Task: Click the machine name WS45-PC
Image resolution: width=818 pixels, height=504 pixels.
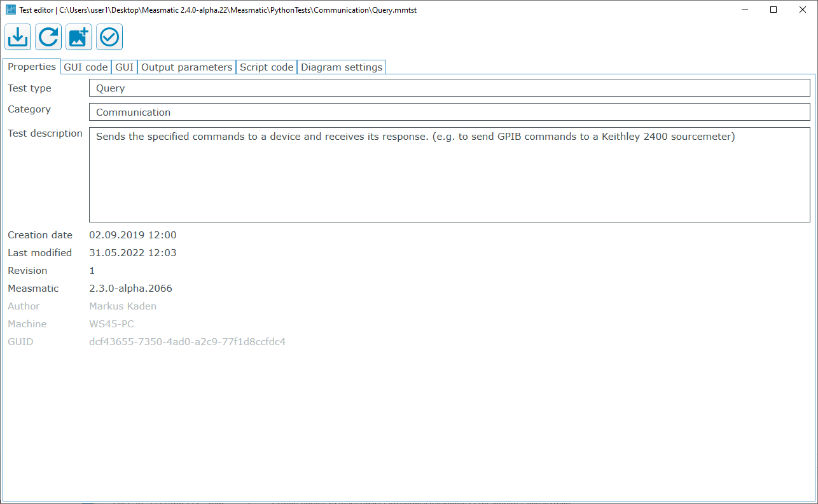Action: tap(111, 324)
